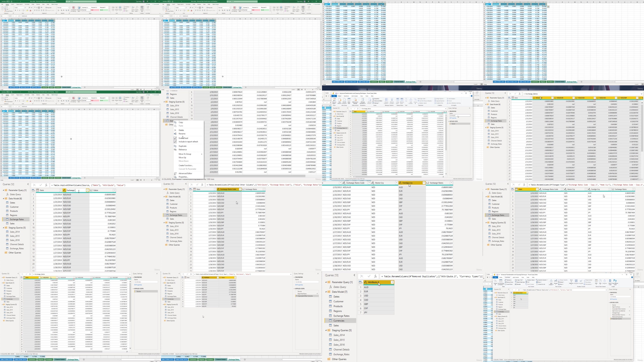Open the Data Type: Date dropdown
This screenshot has width=644, height=362.
(422, 99)
